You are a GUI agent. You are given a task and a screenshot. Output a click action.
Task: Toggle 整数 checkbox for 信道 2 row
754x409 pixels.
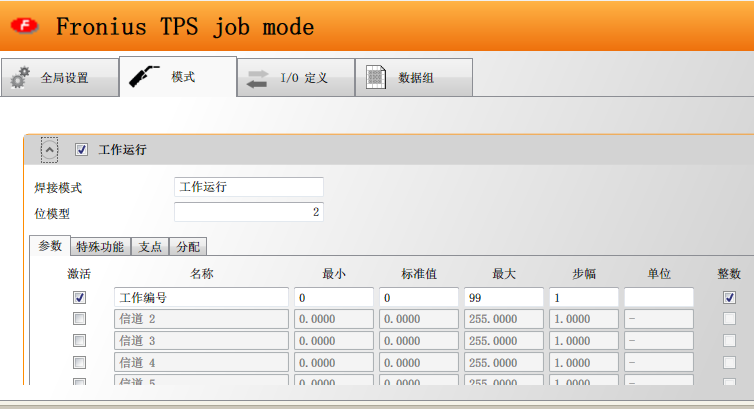[729, 319]
